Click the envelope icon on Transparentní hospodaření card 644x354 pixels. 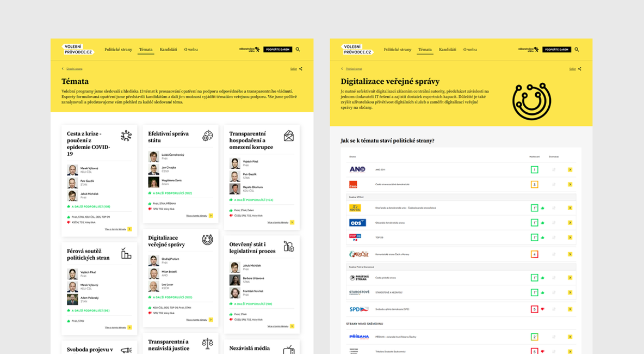pyautogui.click(x=289, y=136)
